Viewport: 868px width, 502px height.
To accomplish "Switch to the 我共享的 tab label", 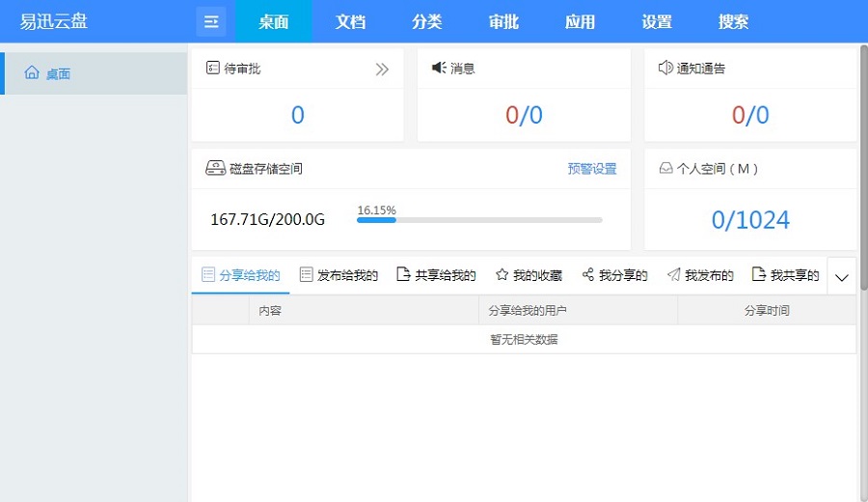I will [x=795, y=275].
